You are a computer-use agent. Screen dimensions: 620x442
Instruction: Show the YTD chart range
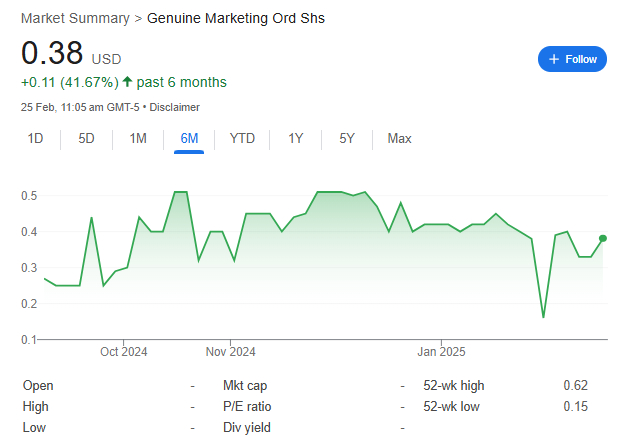point(242,139)
